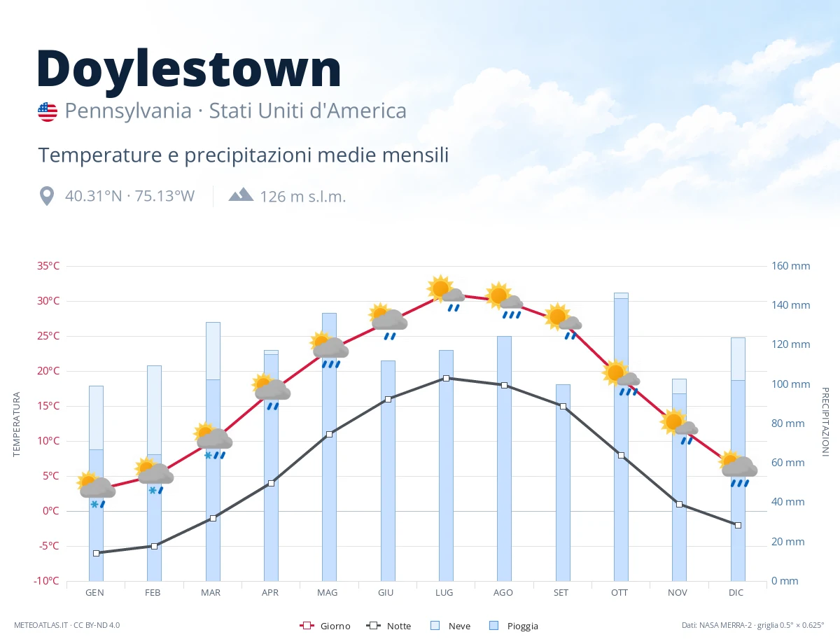Click the March snow bar segment
The height and width of the screenshot is (644, 840).
click(x=213, y=351)
